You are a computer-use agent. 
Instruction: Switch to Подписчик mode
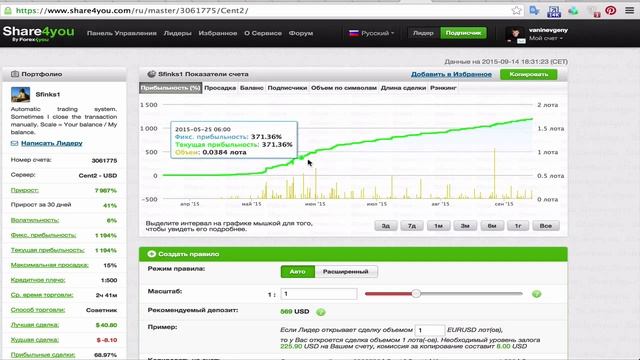[x=463, y=33]
